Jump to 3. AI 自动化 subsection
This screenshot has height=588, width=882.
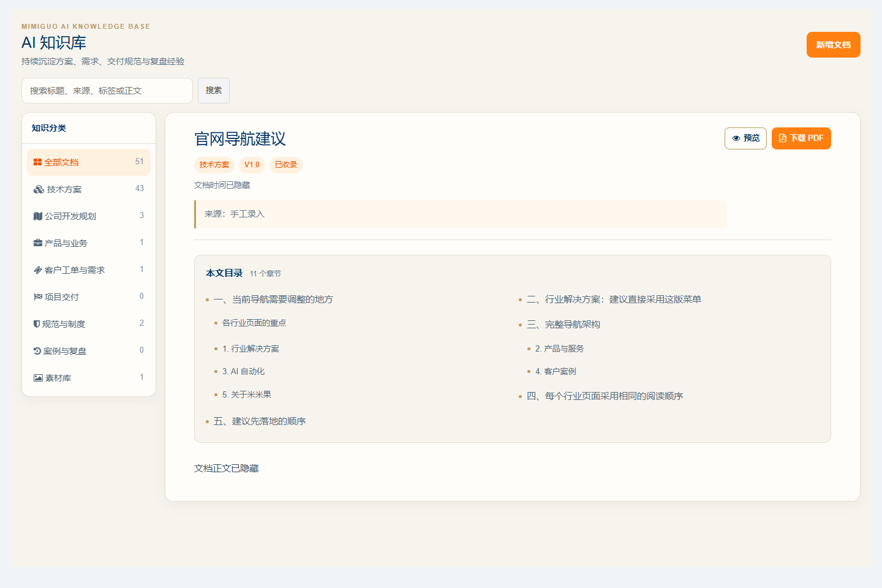point(244,371)
